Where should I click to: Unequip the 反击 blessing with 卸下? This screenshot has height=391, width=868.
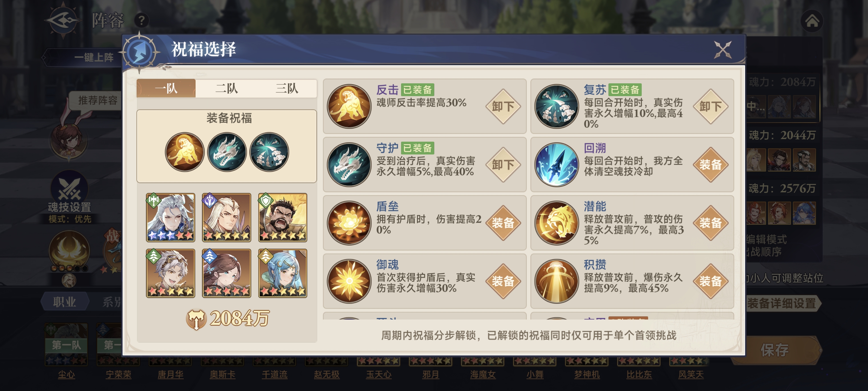(503, 107)
